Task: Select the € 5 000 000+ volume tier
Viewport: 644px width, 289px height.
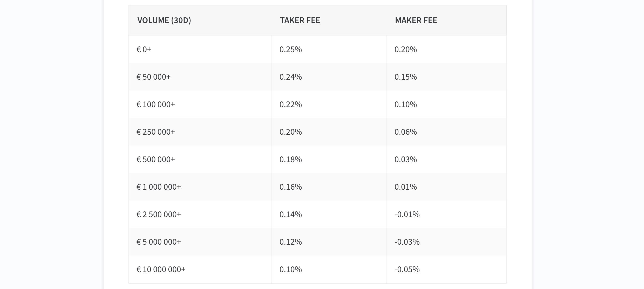Action: coord(159,242)
